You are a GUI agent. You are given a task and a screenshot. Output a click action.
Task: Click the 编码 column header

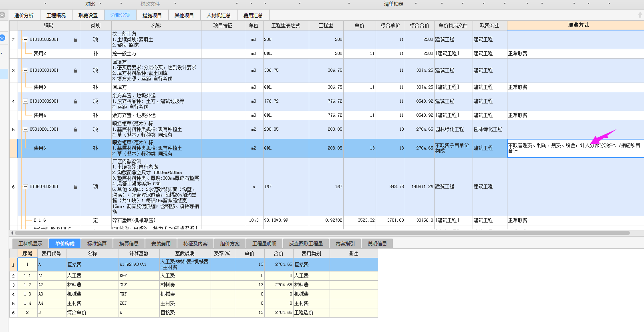(x=49, y=25)
